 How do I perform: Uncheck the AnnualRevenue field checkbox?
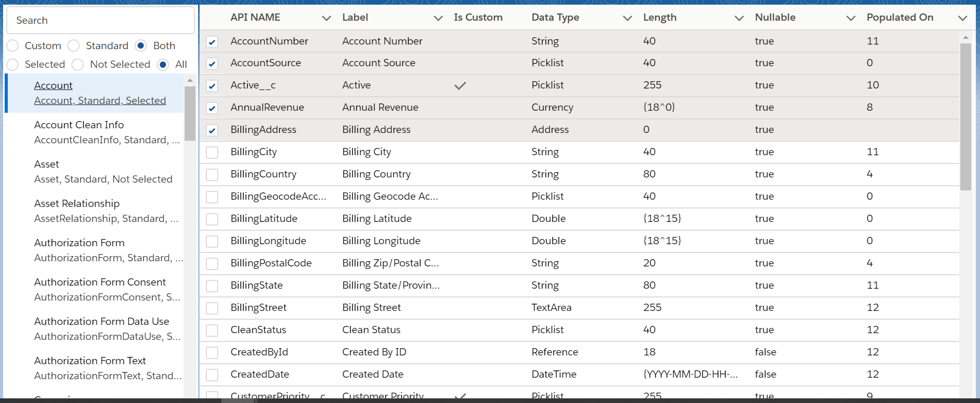click(x=212, y=108)
